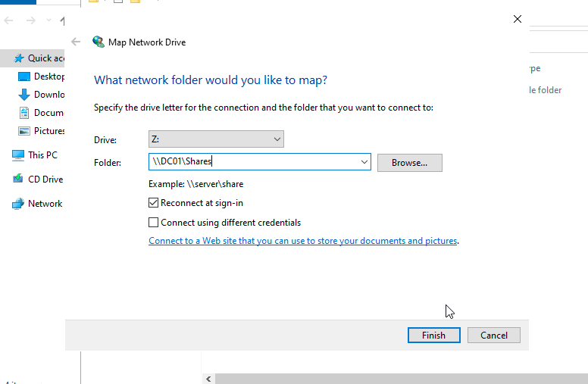Select the Network icon in the sidebar
Viewport: 588px width, 384px height.
click(17, 204)
